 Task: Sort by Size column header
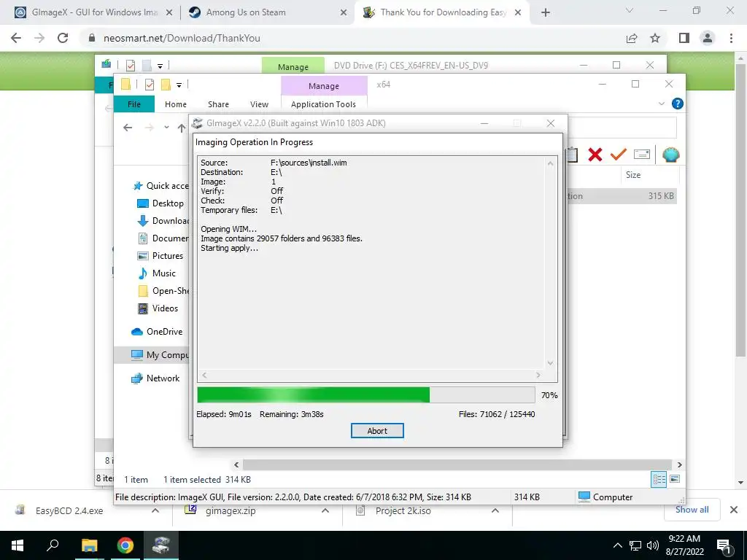tap(632, 175)
